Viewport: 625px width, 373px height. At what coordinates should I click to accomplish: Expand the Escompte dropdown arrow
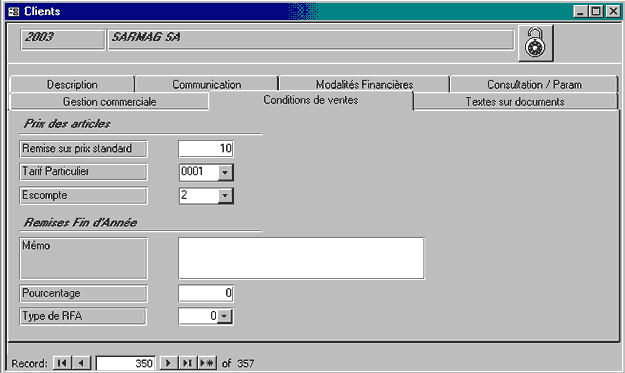pyautogui.click(x=225, y=196)
